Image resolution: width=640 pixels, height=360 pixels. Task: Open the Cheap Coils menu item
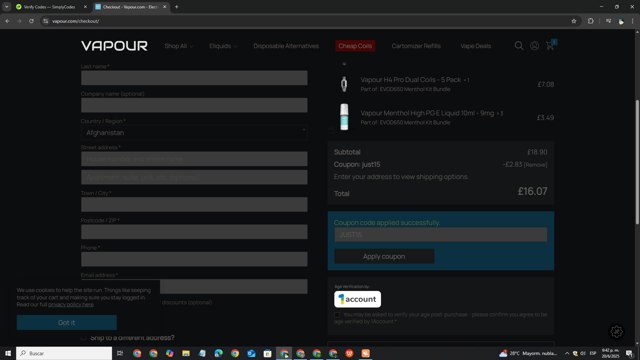355,46
